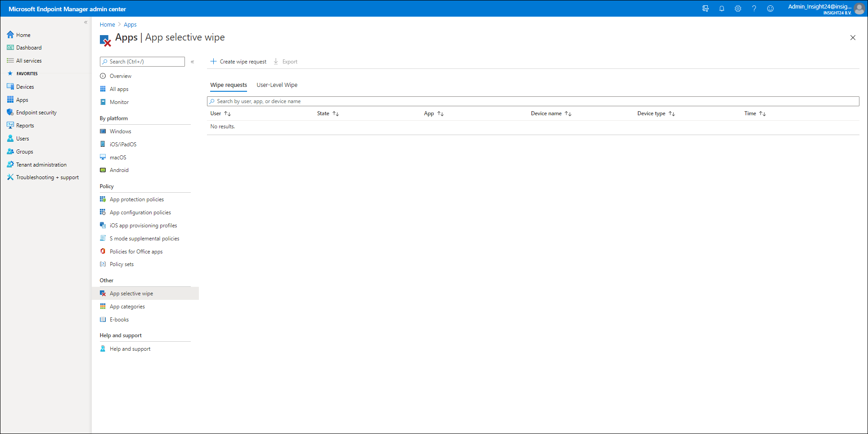
Task: Open E-books
Action: coord(119,320)
